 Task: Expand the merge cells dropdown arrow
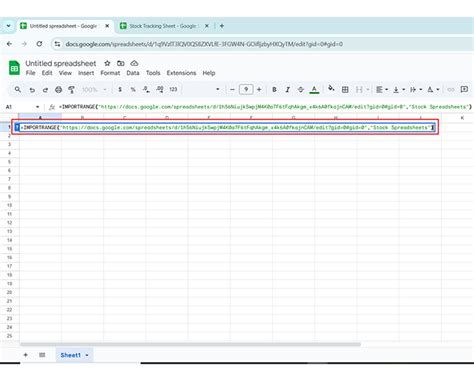pos(368,89)
